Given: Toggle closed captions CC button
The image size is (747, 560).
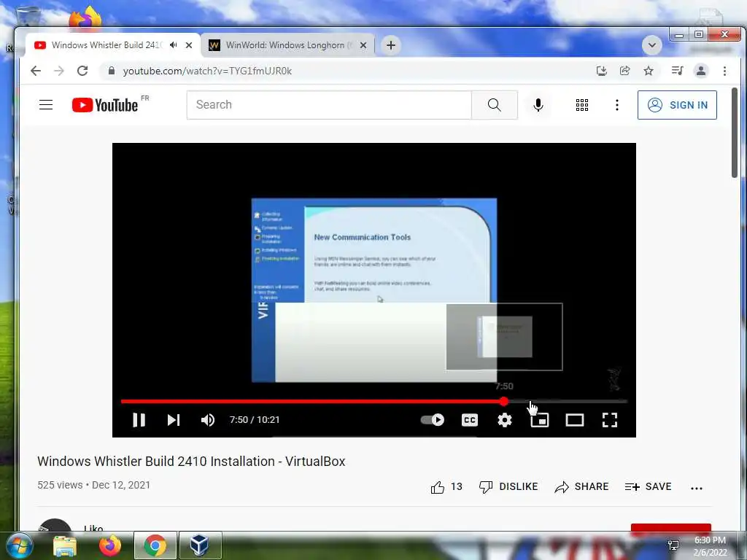Looking at the screenshot, I should (x=470, y=419).
